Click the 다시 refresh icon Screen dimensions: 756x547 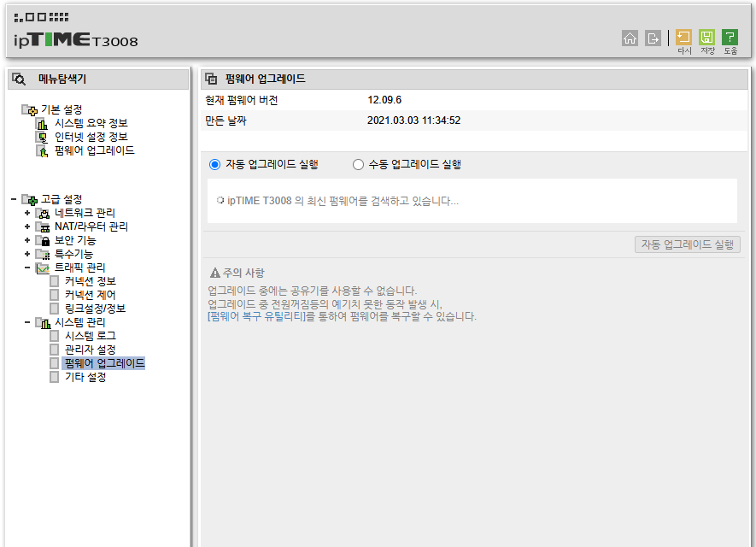pos(683,37)
